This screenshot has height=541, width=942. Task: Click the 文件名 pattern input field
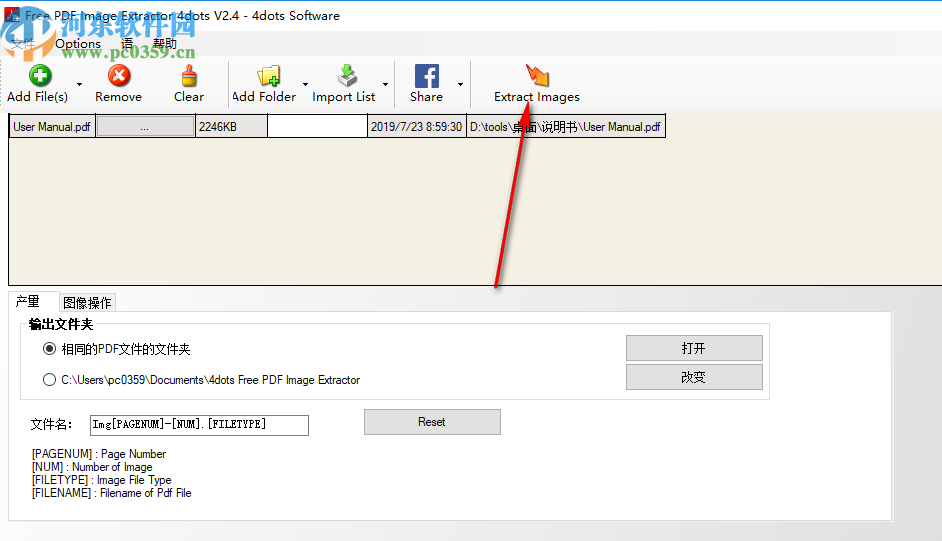[199, 425]
